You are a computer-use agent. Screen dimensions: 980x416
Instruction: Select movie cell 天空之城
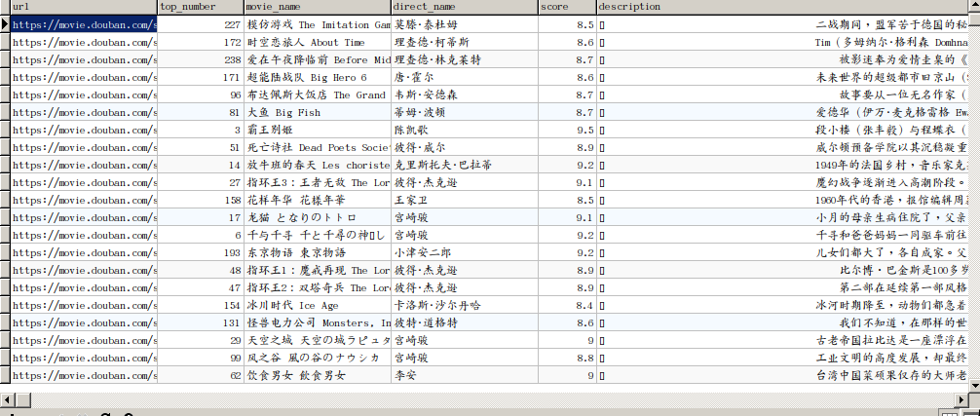[x=318, y=340]
